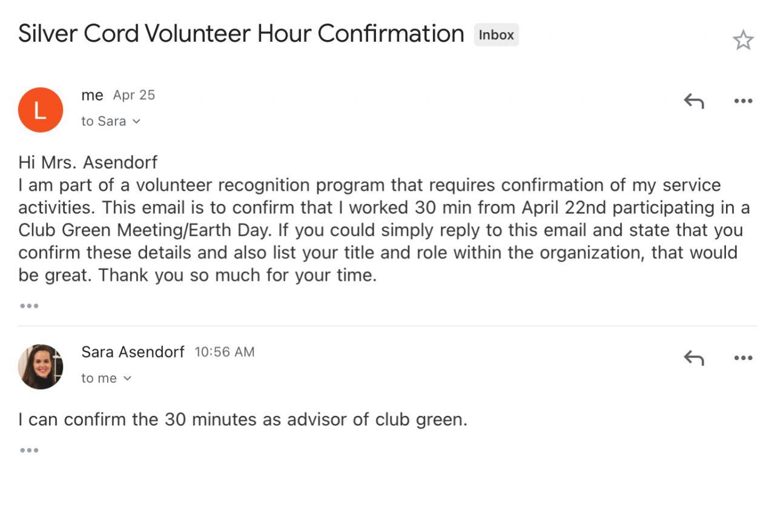Expand the "to Sara" recipient details chevron
Viewport: 775px width, 532px height.
(x=136, y=122)
